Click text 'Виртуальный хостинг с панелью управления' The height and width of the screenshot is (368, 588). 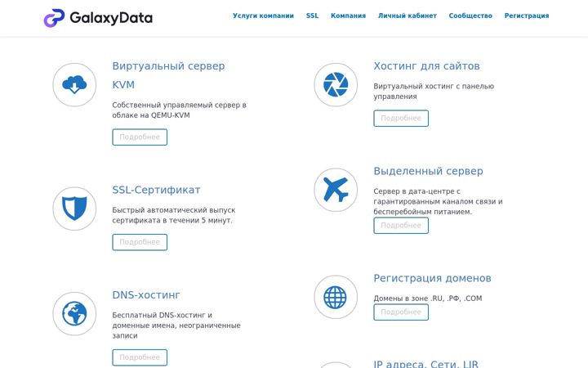click(x=434, y=92)
